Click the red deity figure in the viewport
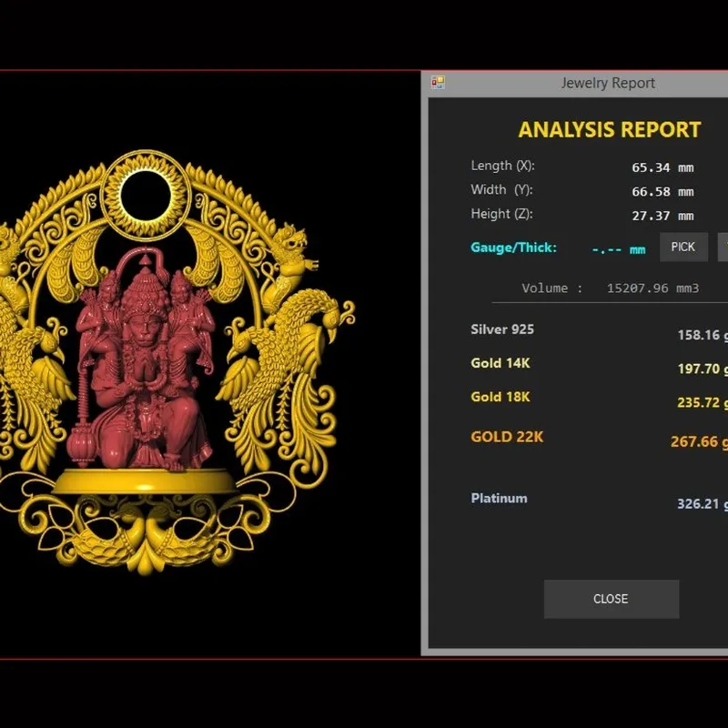The height and width of the screenshot is (728, 728). coord(144,362)
